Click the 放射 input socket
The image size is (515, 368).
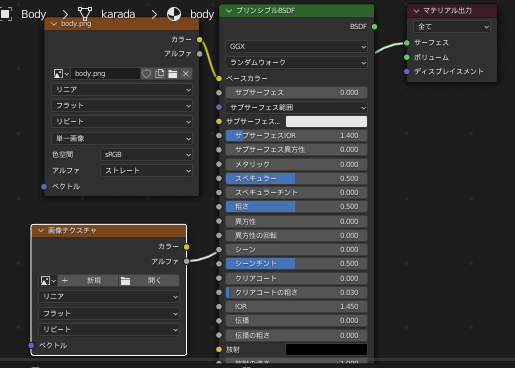219,349
